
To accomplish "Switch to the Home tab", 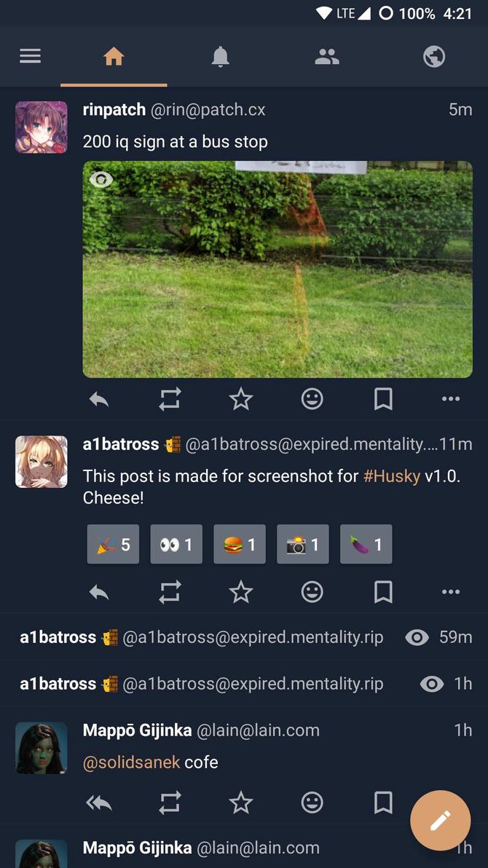I will pos(114,56).
